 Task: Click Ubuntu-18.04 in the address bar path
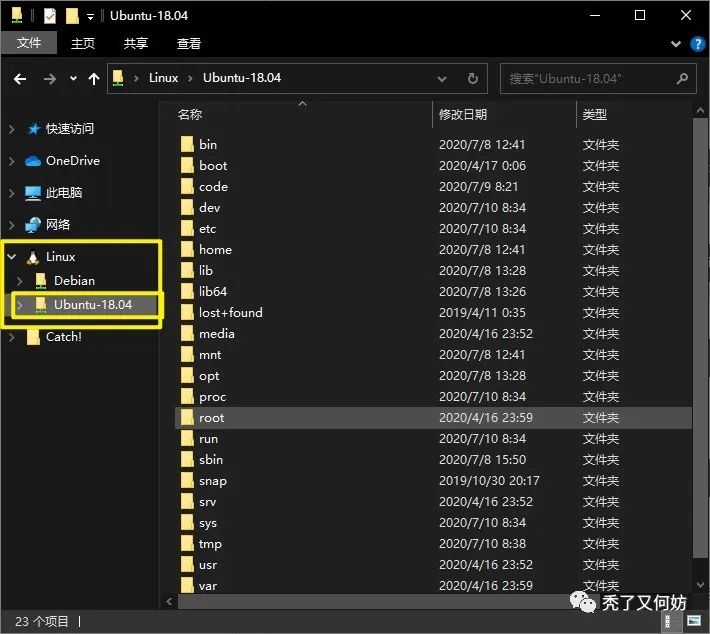(x=242, y=78)
